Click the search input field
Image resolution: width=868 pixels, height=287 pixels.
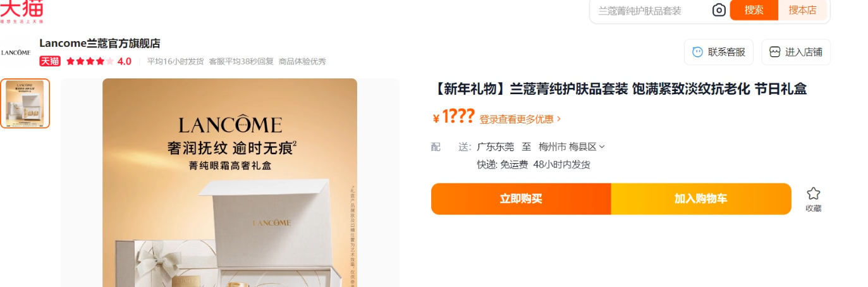(x=651, y=11)
